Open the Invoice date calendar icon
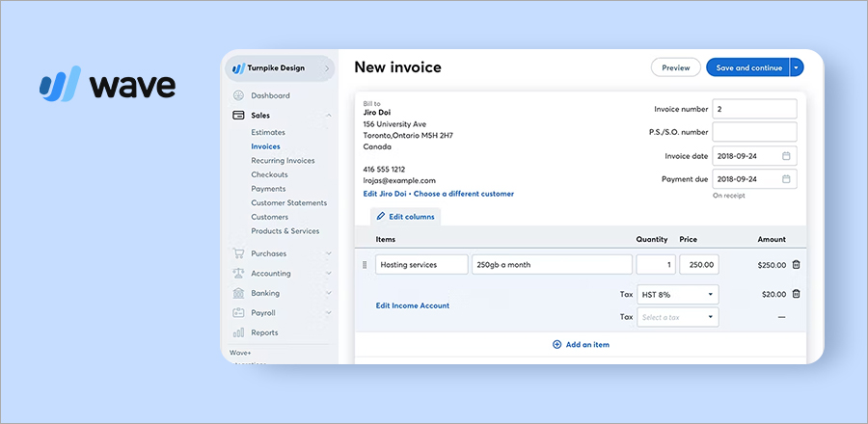868x424 pixels. pyautogui.click(x=786, y=156)
